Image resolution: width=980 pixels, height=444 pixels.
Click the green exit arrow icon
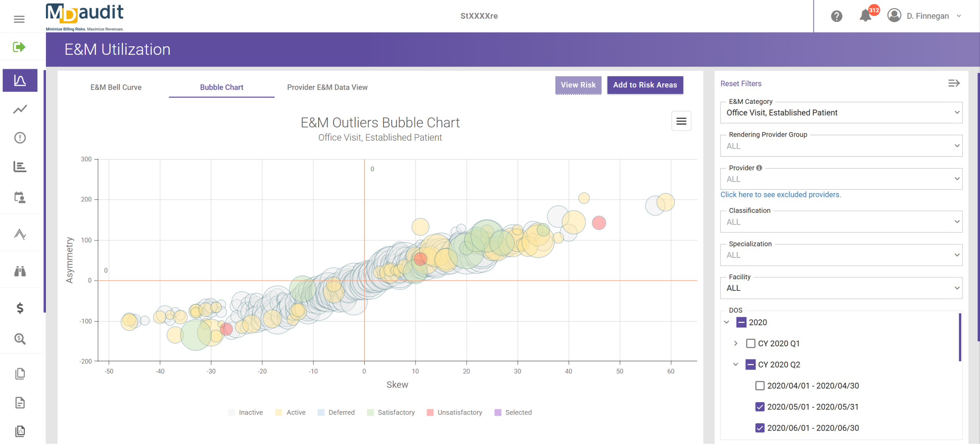(x=19, y=47)
